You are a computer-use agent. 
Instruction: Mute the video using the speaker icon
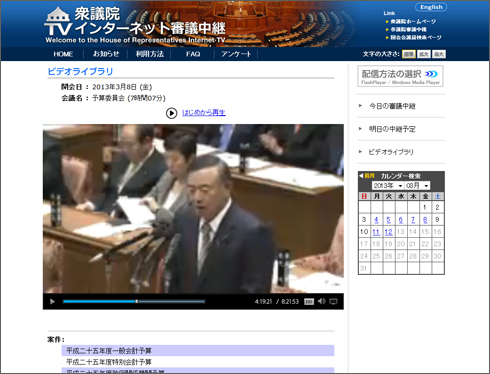[321, 301]
